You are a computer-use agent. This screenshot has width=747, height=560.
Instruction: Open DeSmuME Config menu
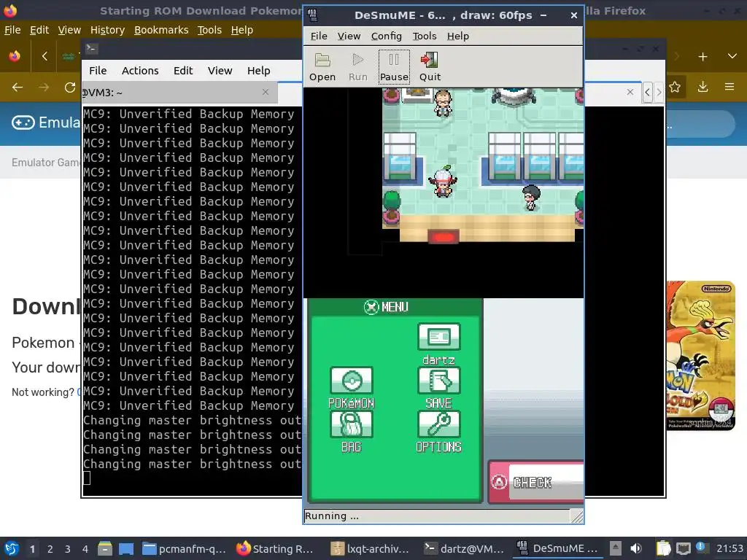coord(387,36)
